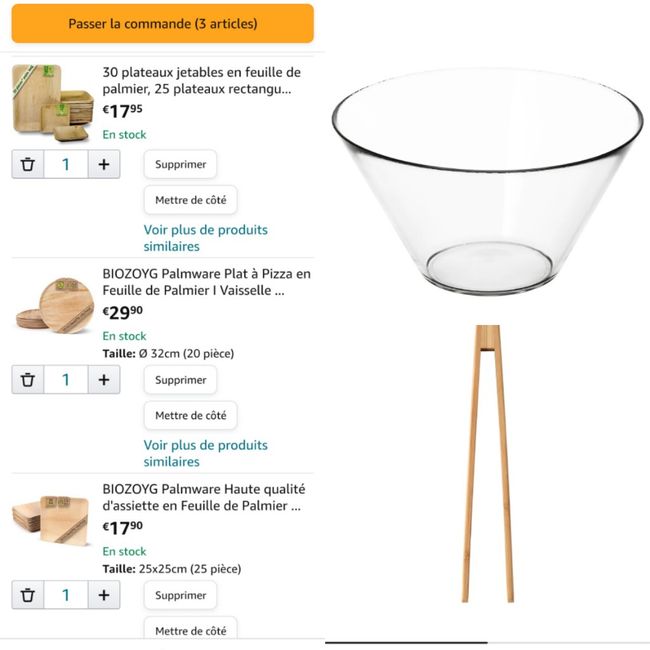This screenshot has height=650, width=650.
Task: Click Supprimer for 30 plateaux jetables item
Action: coord(180,164)
